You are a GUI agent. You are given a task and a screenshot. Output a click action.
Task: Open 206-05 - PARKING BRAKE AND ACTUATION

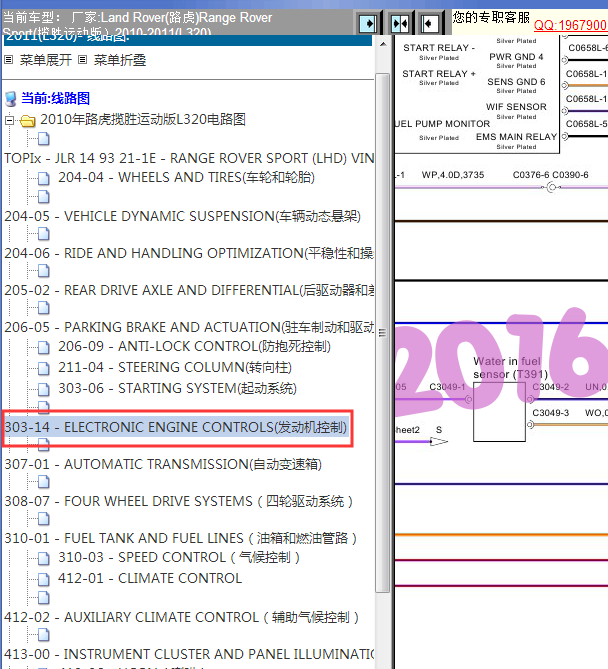(189, 327)
